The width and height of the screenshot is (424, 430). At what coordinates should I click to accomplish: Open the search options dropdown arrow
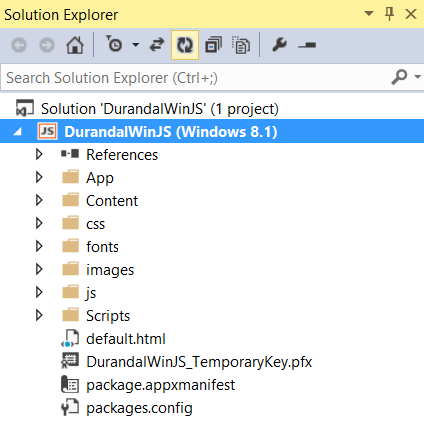tap(417, 77)
